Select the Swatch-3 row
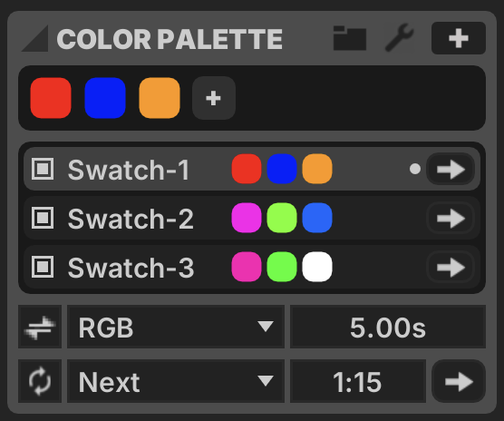Screen dimensions: 504x421 click(x=252, y=267)
